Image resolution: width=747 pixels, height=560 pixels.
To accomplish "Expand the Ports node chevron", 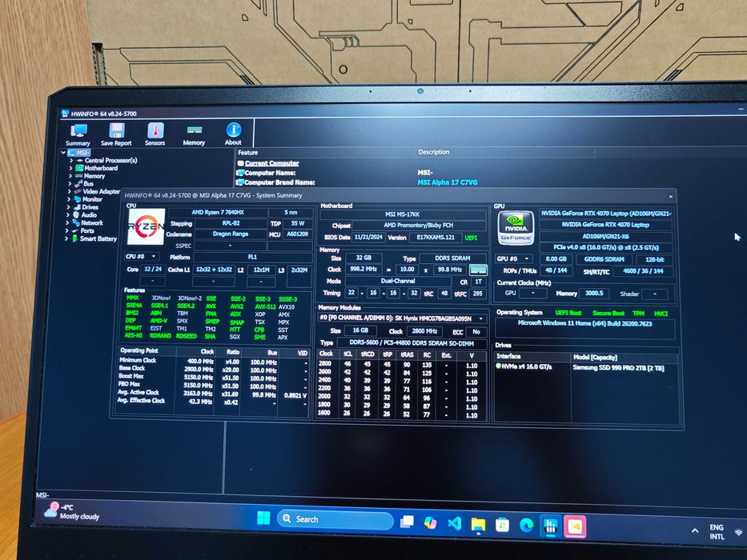I will coord(66,230).
